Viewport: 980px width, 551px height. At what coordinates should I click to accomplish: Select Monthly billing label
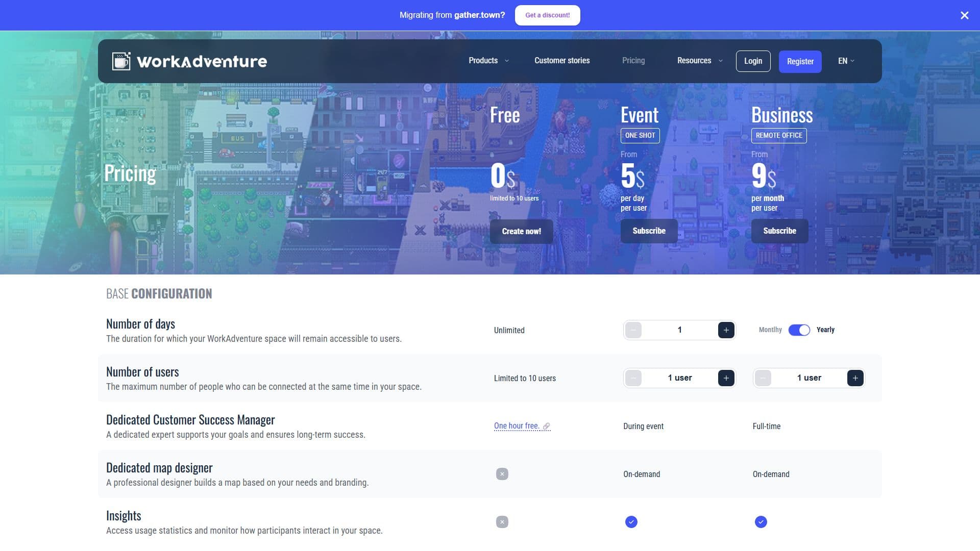pos(770,330)
